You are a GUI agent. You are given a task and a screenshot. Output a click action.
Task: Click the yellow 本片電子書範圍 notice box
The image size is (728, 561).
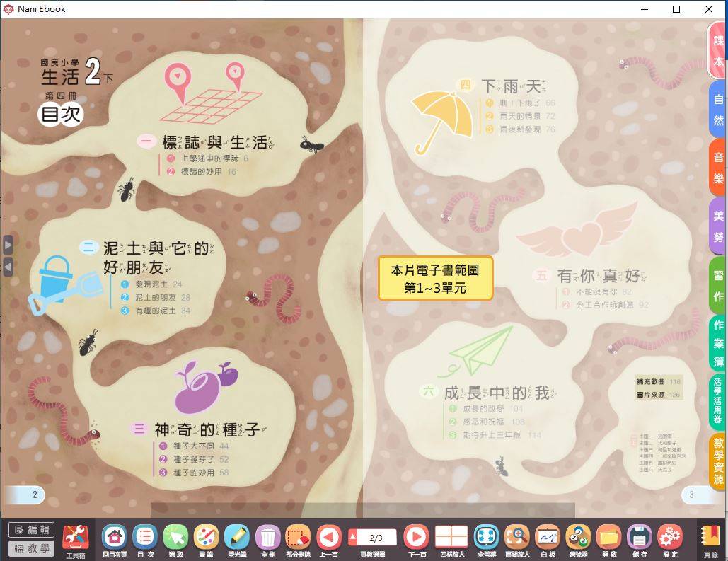(436, 279)
